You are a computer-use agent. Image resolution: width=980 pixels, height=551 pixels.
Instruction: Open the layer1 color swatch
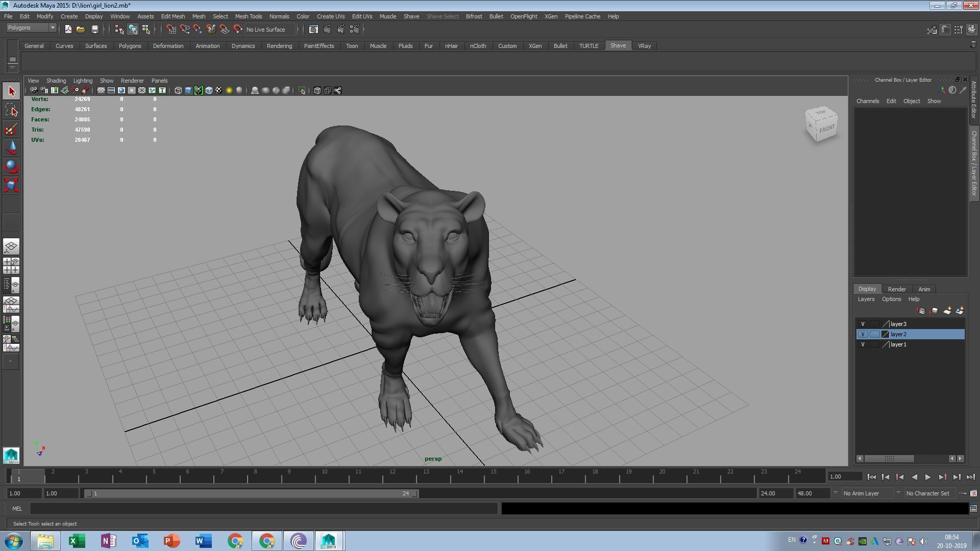[x=886, y=344]
